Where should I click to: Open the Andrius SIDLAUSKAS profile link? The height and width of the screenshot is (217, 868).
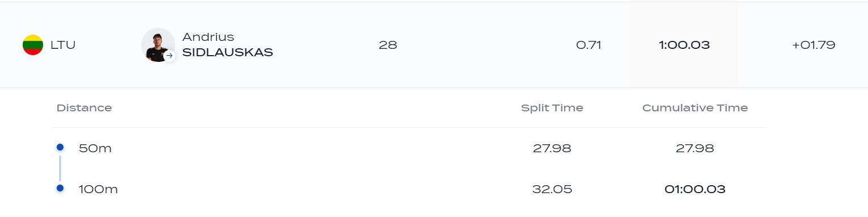[x=227, y=45]
